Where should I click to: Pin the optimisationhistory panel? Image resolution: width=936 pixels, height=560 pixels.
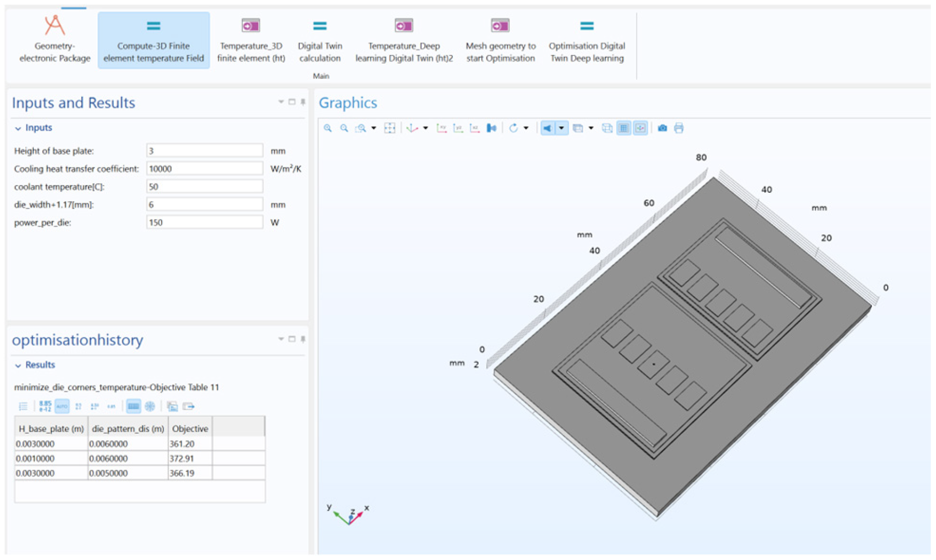coord(303,339)
